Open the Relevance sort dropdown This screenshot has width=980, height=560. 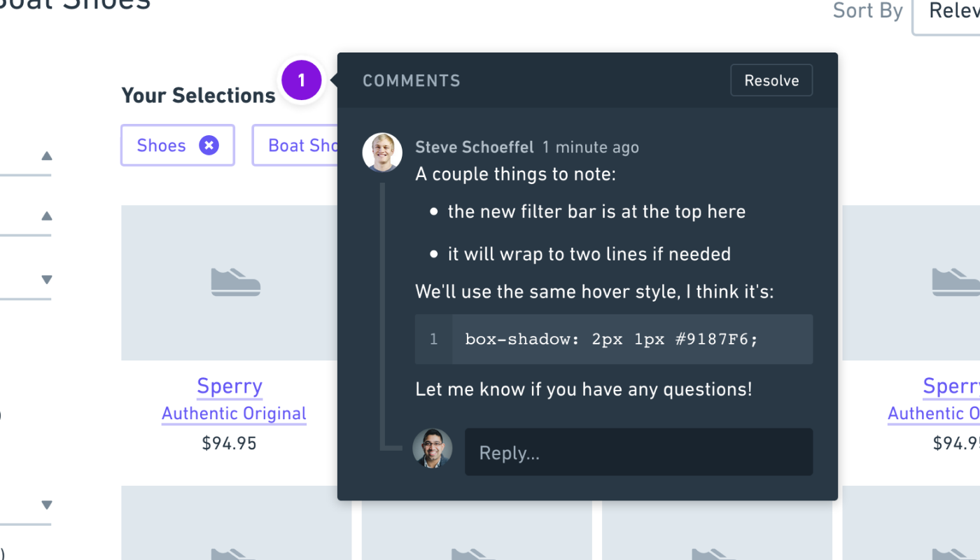952,11
